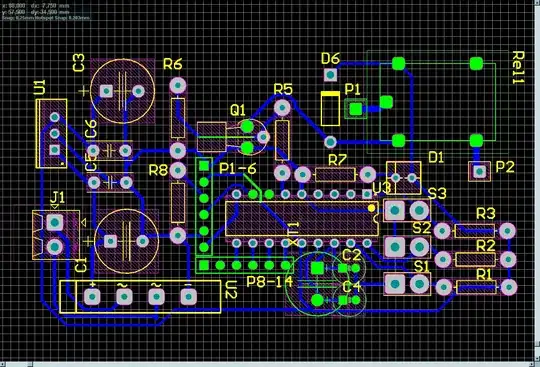
Task: Select the S1 switch label
Action: pyautogui.click(x=422, y=266)
